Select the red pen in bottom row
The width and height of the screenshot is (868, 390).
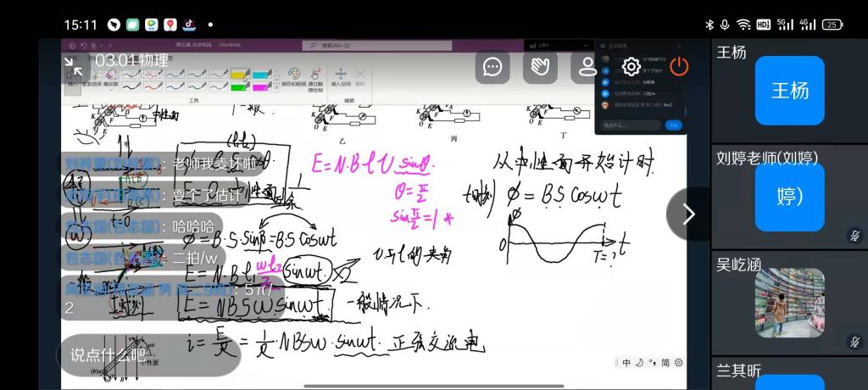pyautogui.click(x=153, y=86)
